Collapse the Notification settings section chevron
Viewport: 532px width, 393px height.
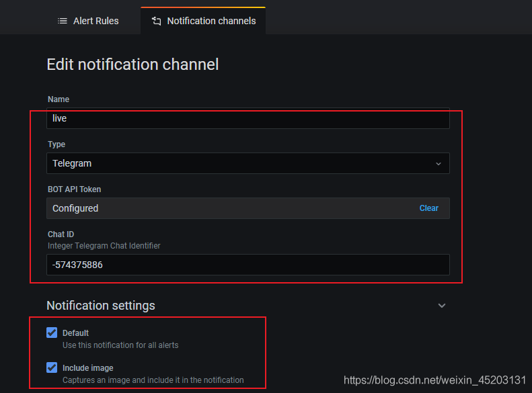441,306
